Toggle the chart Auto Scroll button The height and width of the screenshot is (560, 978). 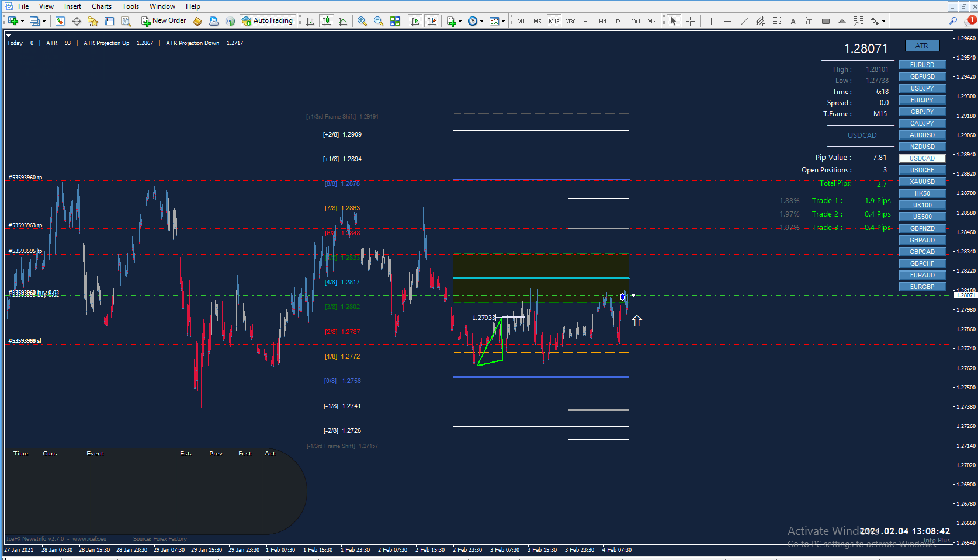pyautogui.click(x=415, y=21)
